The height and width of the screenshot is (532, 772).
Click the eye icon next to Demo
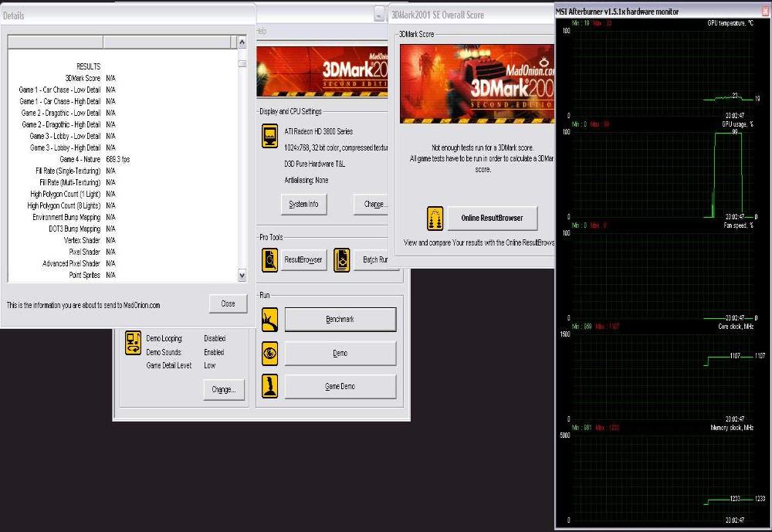[x=269, y=353]
